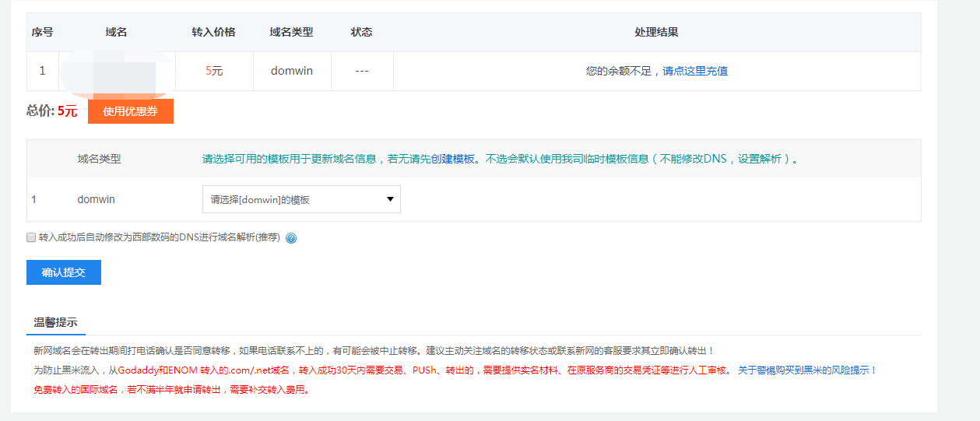The width and height of the screenshot is (980, 421).
Task: Enable the auto-modify DNS checkbox
Action: (31, 237)
